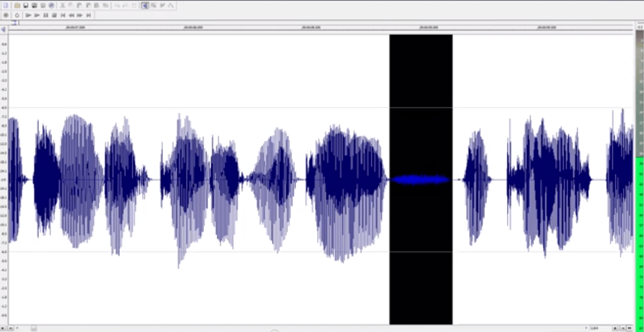Toggle the Edit tool selection
The image size is (644, 332).
click(x=145, y=6)
